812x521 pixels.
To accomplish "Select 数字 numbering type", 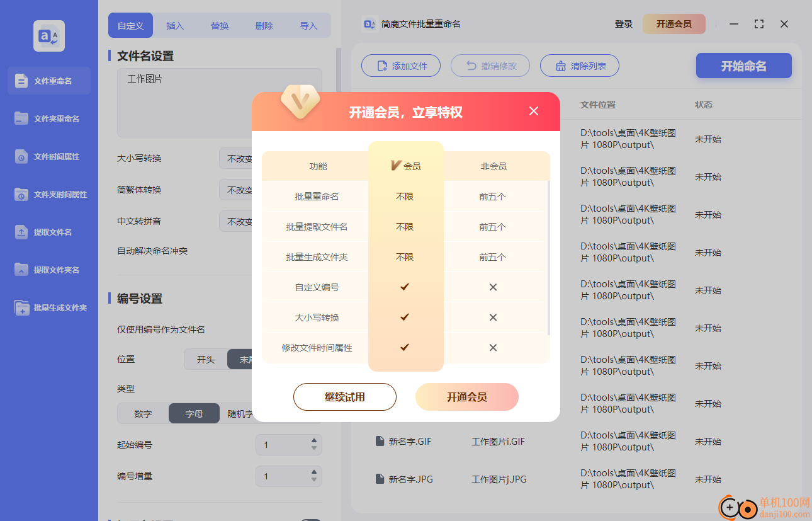I will coord(143,414).
